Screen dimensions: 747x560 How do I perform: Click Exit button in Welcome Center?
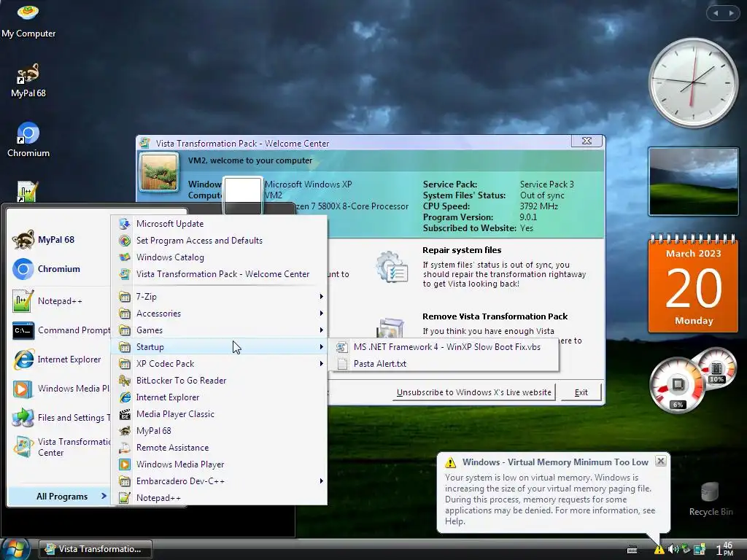581,392
